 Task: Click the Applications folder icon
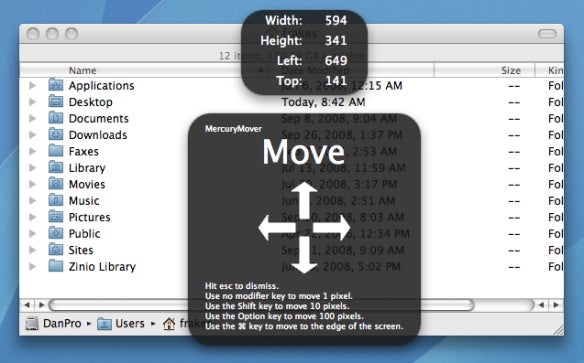pyautogui.click(x=55, y=85)
